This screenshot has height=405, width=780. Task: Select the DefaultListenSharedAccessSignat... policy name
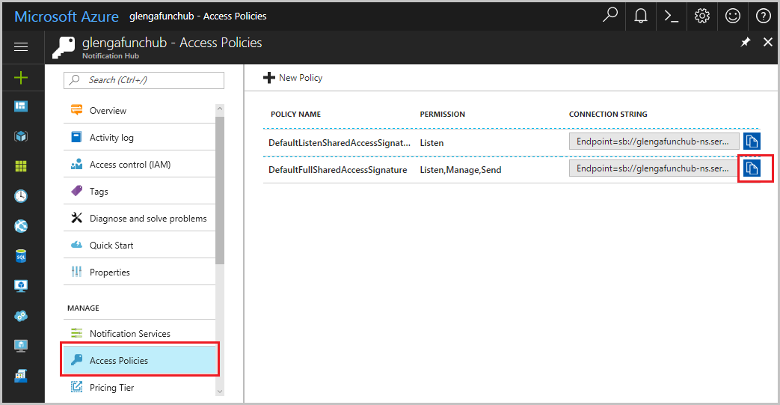[x=339, y=143]
